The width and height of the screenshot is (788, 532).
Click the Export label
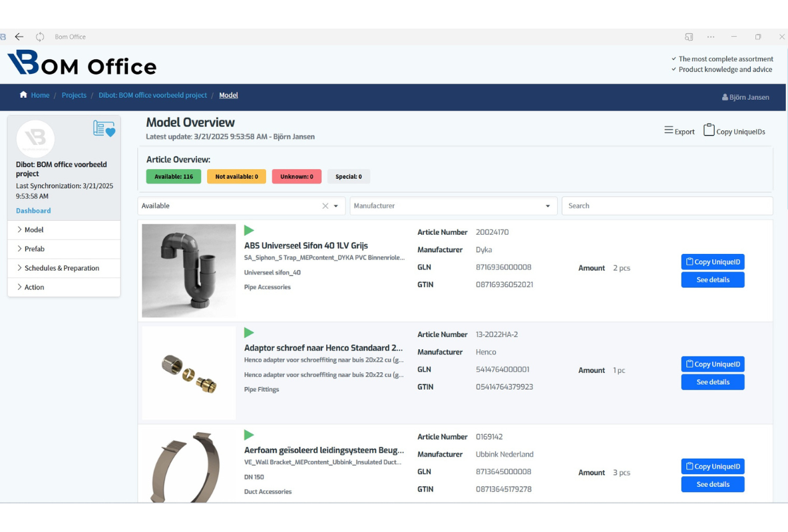684,132
